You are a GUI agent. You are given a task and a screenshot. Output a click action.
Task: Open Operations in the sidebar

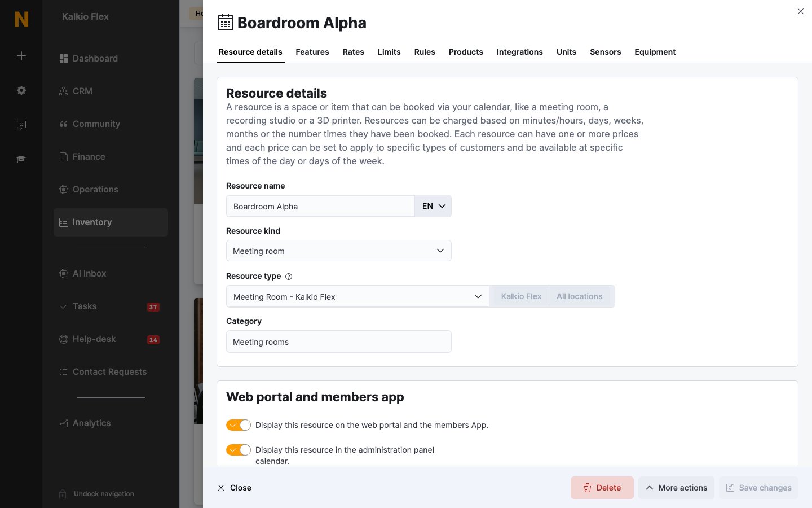click(x=111, y=190)
